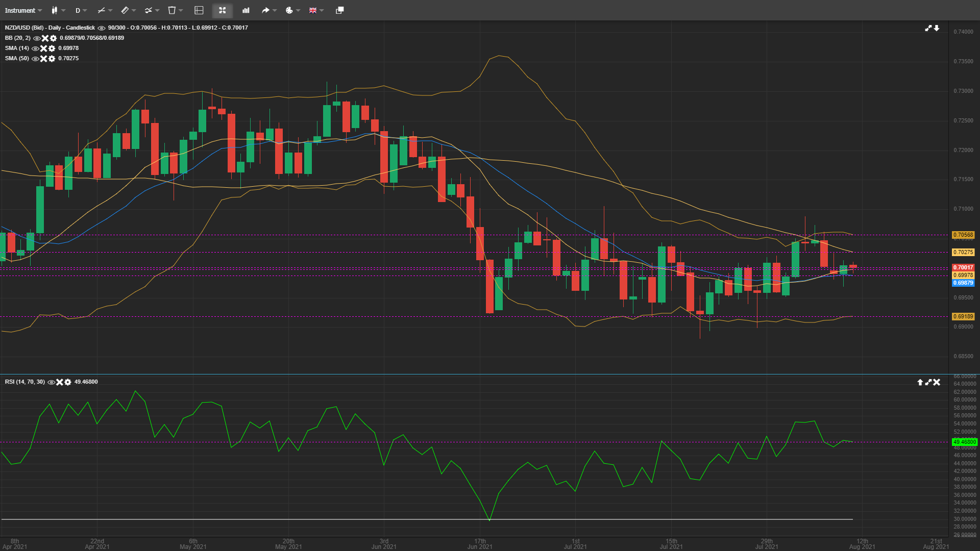Expand the delete options dropdown arrow
This screenshot has width=980, height=551.
click(x=181, y=10)
